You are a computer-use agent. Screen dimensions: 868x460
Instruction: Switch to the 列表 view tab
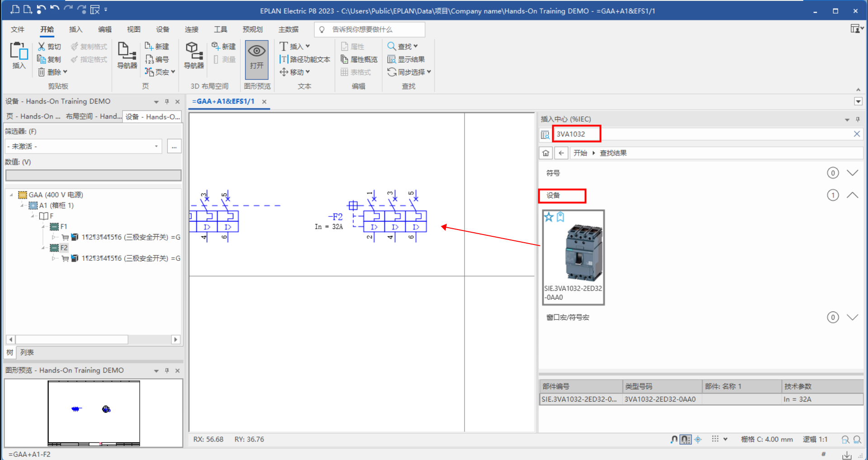point(27,352)
